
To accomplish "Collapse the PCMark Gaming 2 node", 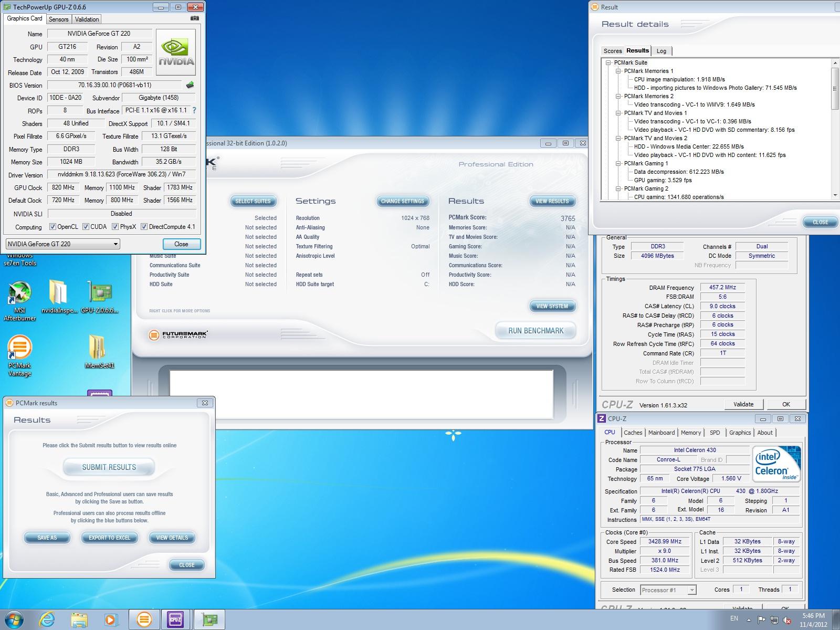I will 618,188.
